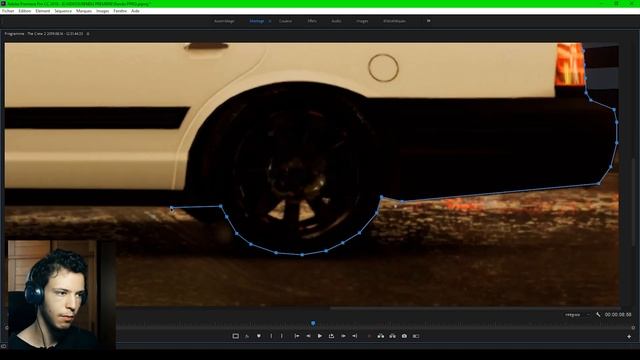This screenshot has width=640, height=360.
Task: Open the Programme panel menu icon
Action: click(88, 33)
